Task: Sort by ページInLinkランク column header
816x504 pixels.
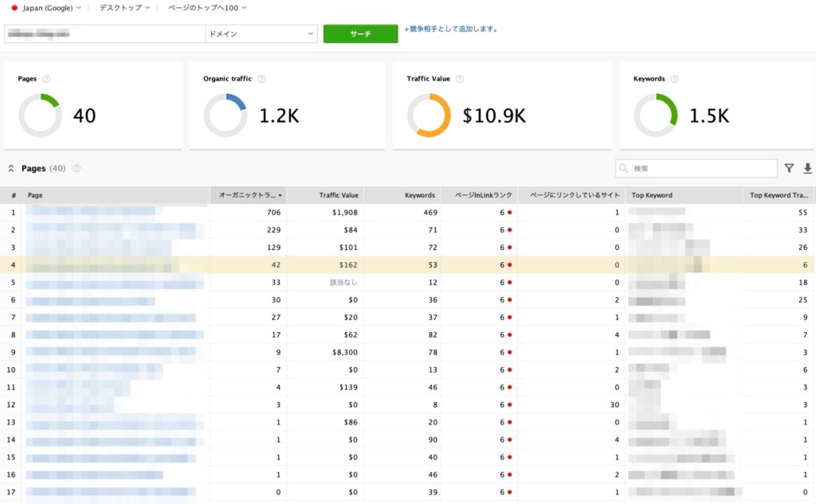Action: point(484,196)
